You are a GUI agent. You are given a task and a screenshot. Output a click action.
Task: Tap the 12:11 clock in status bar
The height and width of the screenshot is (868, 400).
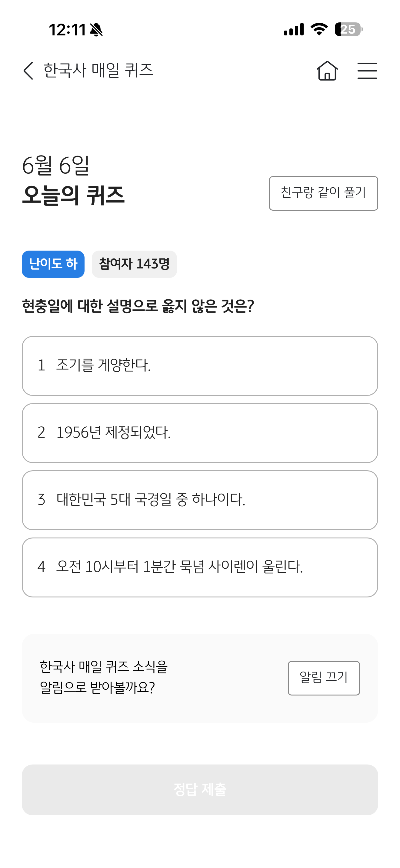pyautogui.click(x=68, y=30)
